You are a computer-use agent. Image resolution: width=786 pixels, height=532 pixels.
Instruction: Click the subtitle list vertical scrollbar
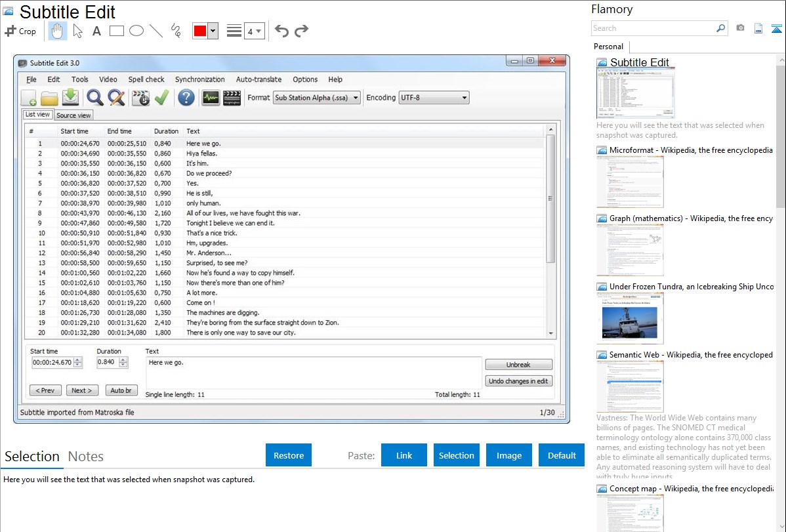(550, 231)
